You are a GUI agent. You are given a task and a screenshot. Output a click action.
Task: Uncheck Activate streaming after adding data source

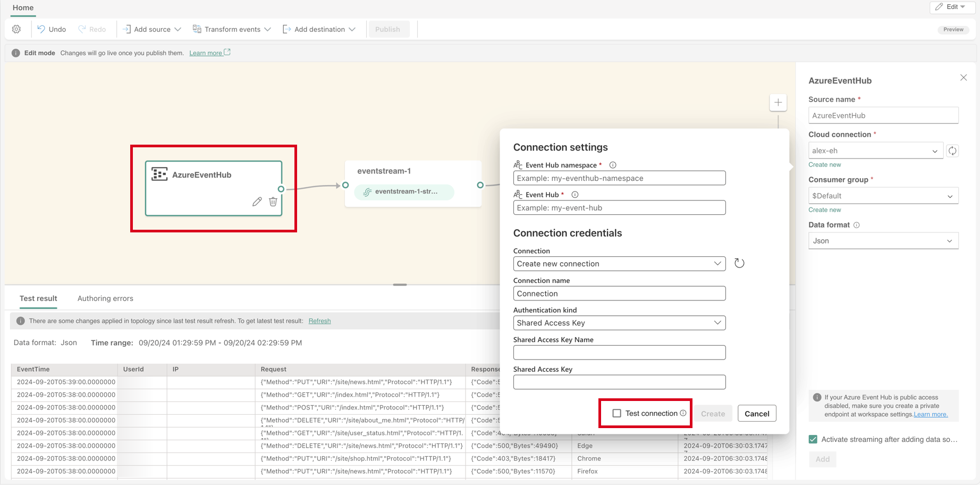(813, 439)
